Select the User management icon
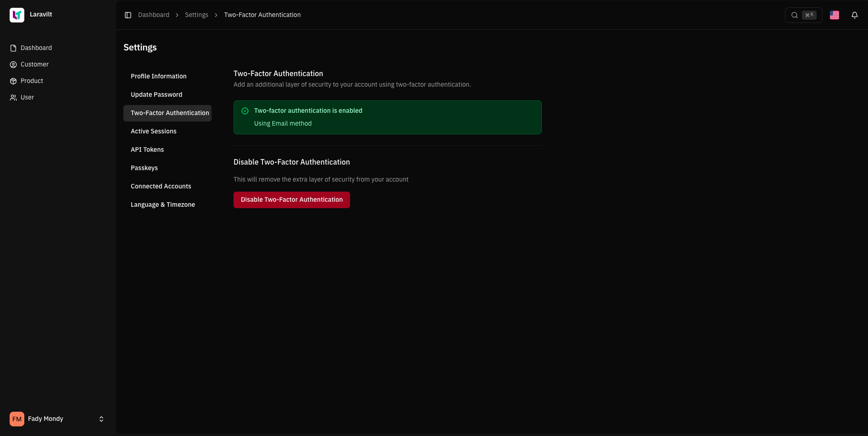This screenshot has height=436, width=868. point(13,97)
